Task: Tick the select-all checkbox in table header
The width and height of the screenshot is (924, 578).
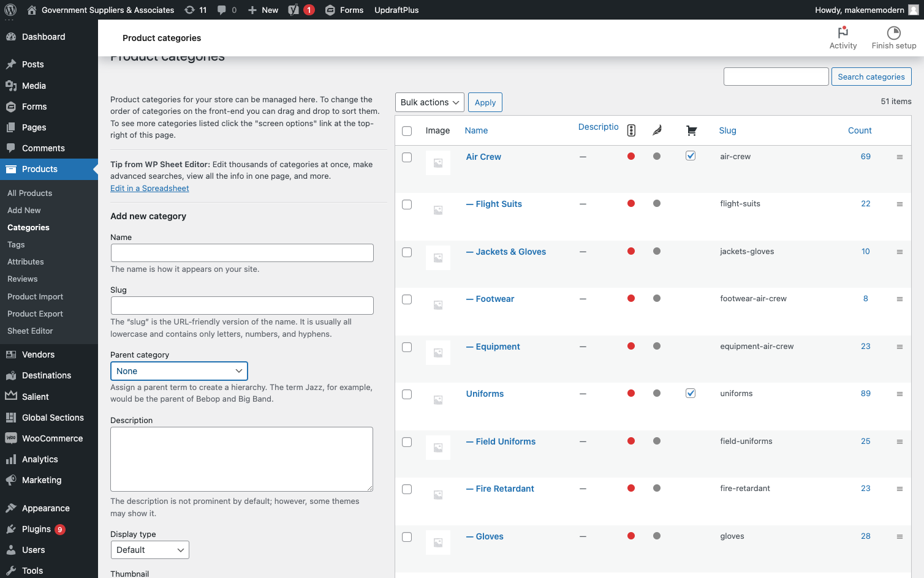Action: coord(407,131)
